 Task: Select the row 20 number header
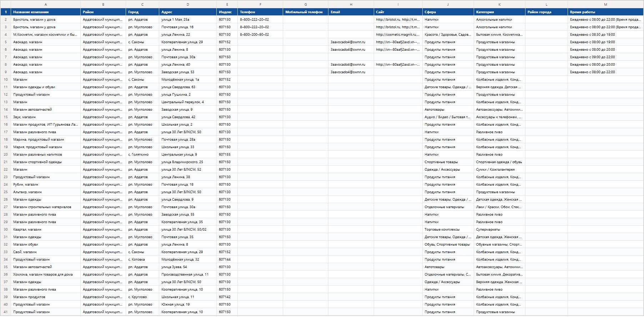pos(6,155)
